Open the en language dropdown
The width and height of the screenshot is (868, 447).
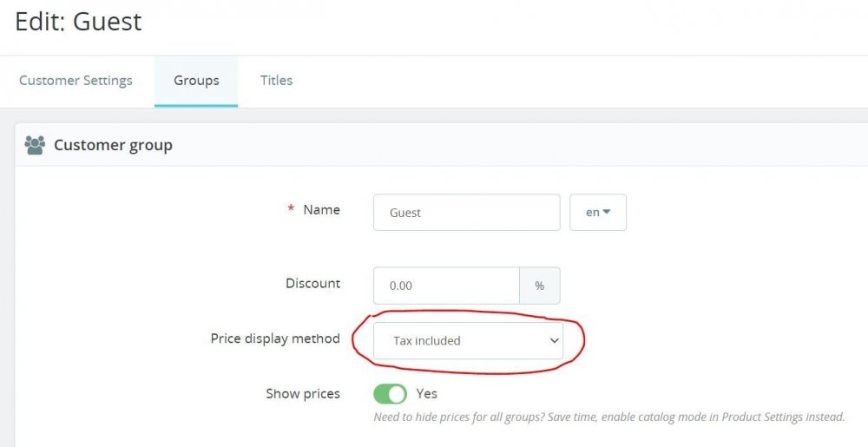pos(597,213)
